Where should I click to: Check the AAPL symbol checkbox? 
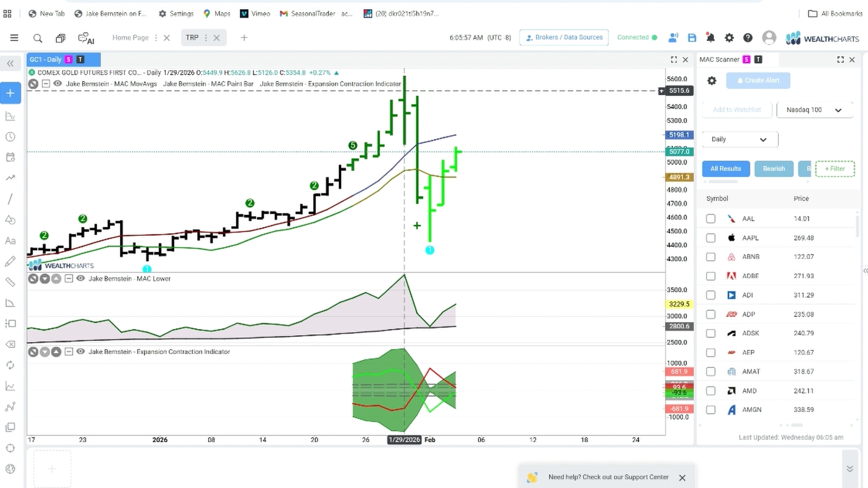[711, 238]
